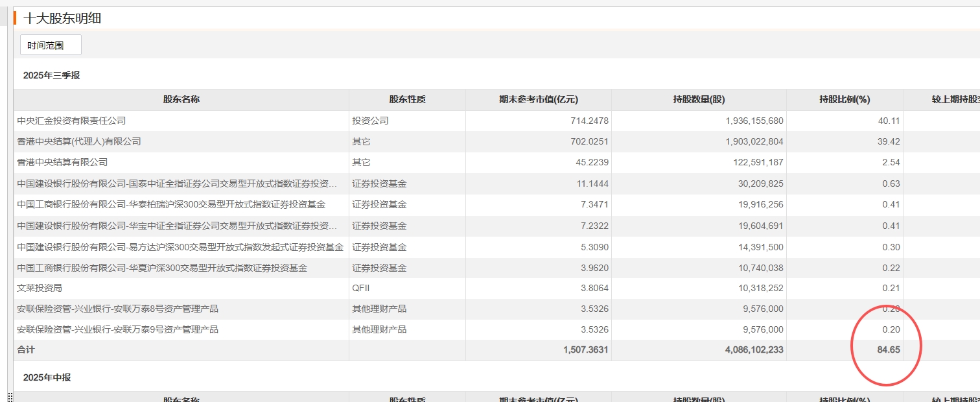Screen dimensions: 980x402
Task: Open the 时间范围 time range selector
Action: pos(51,45)
